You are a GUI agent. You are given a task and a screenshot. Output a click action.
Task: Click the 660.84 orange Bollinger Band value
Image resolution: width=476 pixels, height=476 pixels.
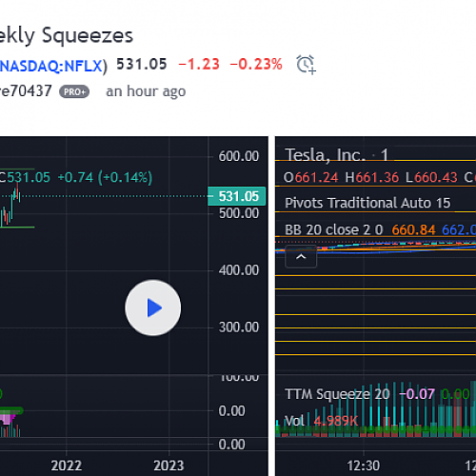pyautogui.click(x=413, y=229)
